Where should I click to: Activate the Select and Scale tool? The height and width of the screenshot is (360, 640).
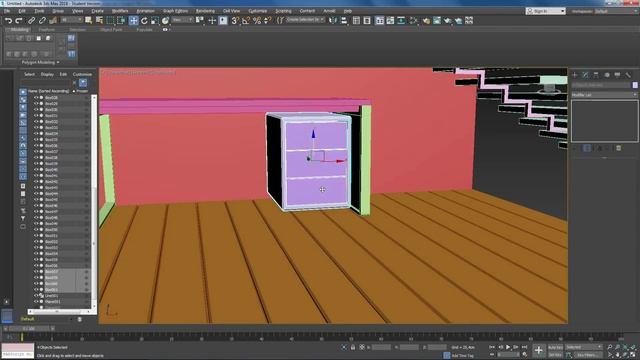pos(155,20)
